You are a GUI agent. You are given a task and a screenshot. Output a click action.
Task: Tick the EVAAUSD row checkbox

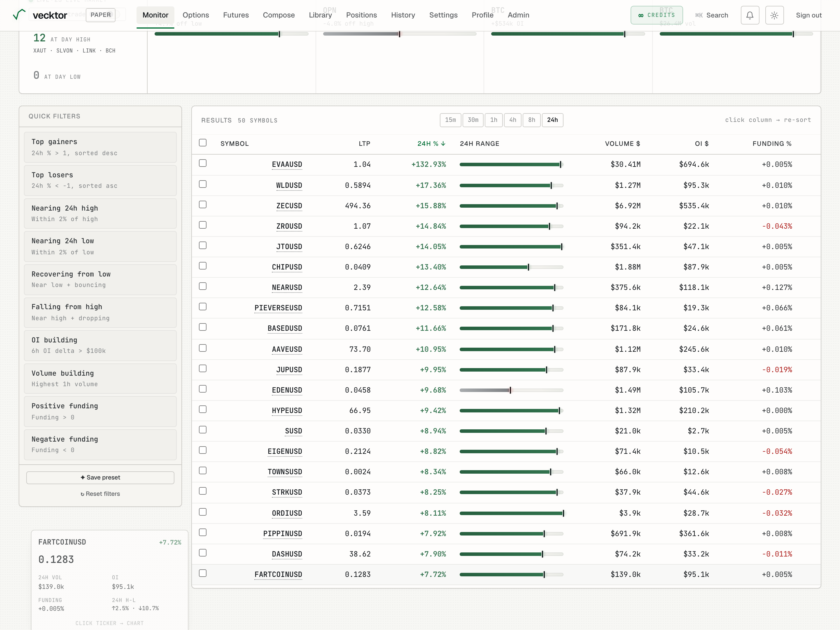[x=203, y=163]
